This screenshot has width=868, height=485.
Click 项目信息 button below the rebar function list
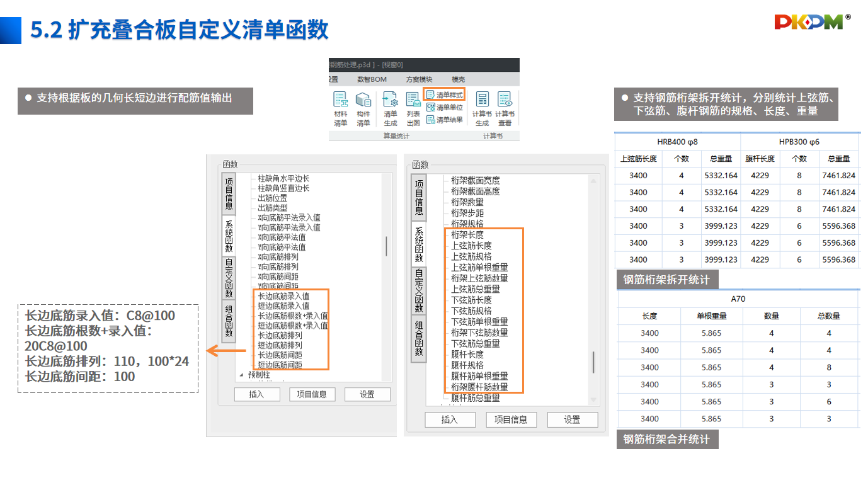[312, 394]
